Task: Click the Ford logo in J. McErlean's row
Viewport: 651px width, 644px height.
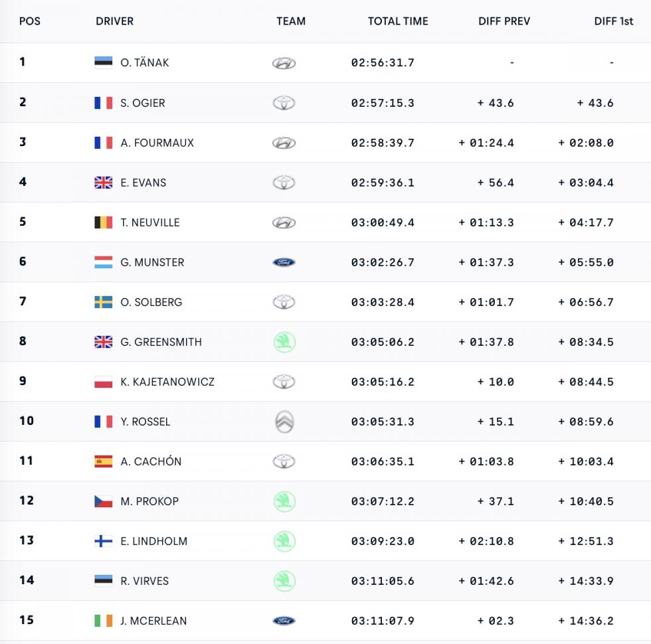Action: tap(284, 621)
